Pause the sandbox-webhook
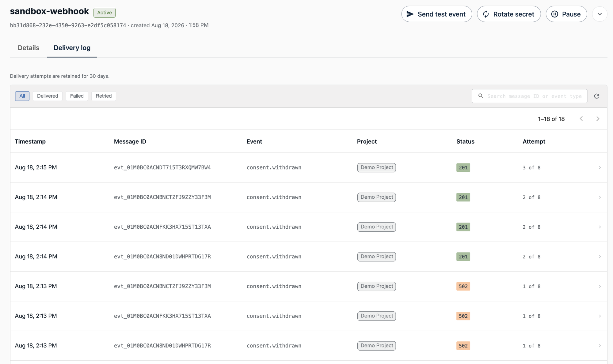 (566, 14)
